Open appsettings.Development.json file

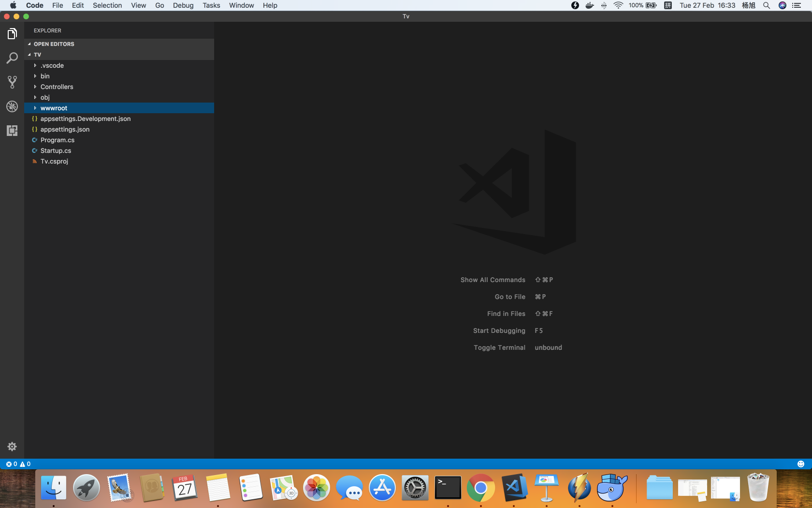[x=119, y=119]
